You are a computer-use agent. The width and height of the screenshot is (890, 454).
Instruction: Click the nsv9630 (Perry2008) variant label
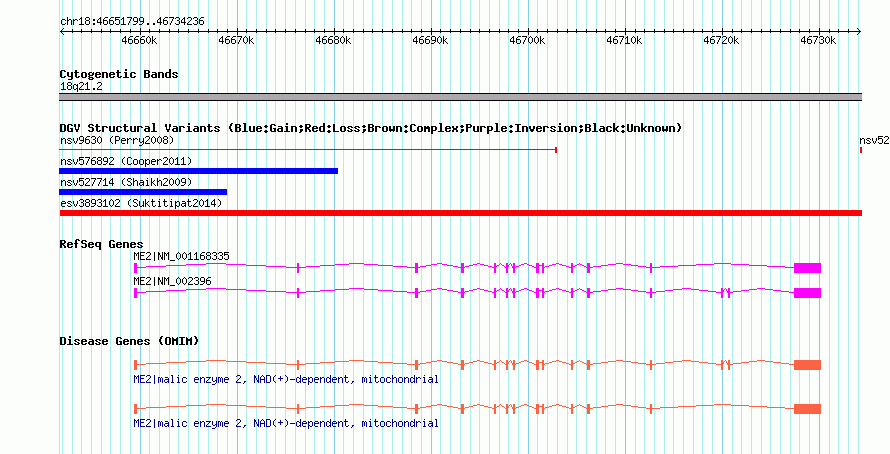[x=117, y=140]
